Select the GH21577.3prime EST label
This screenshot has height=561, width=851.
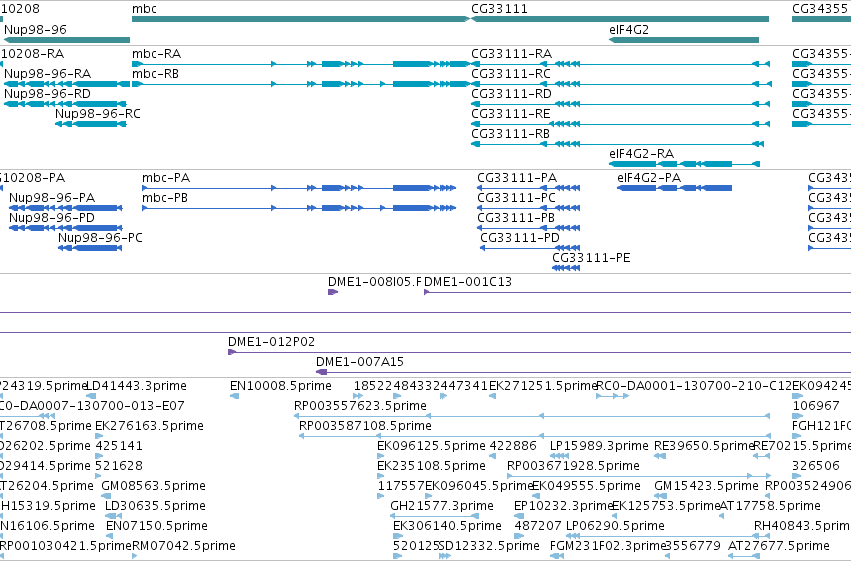click(x=442, y=507)
